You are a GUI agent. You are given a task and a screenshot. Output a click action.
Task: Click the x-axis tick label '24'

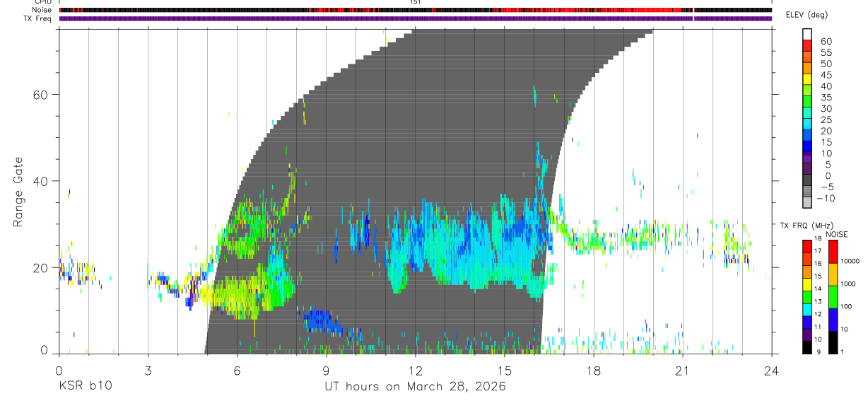point(771,371)
